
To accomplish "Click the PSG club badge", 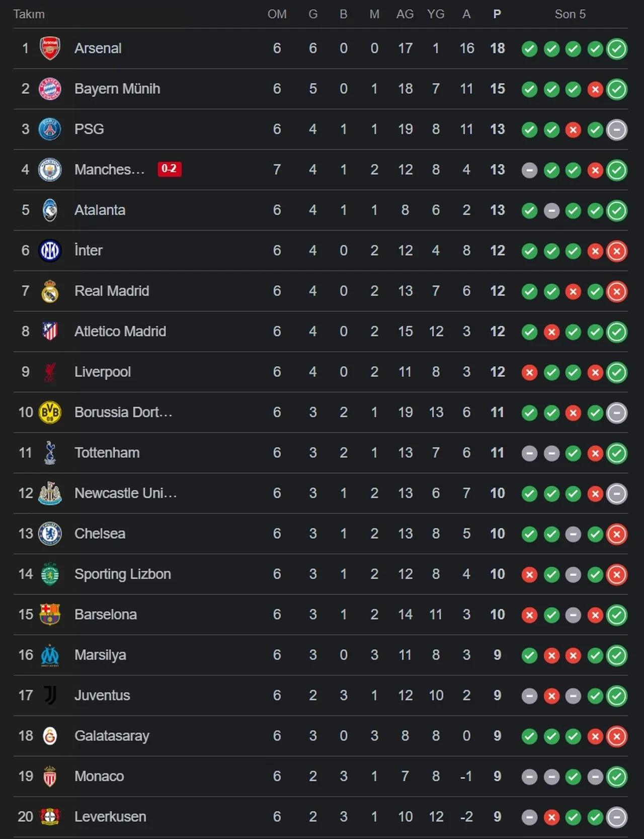I will click(50, 129).
